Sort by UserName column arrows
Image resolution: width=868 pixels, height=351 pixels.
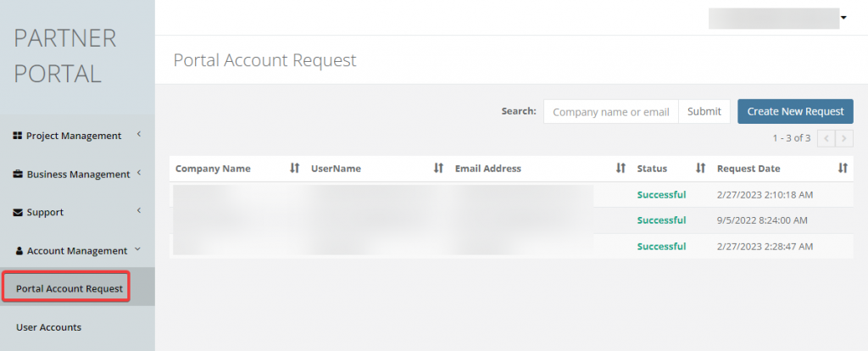pyautogui.click(x=438, y=169)
